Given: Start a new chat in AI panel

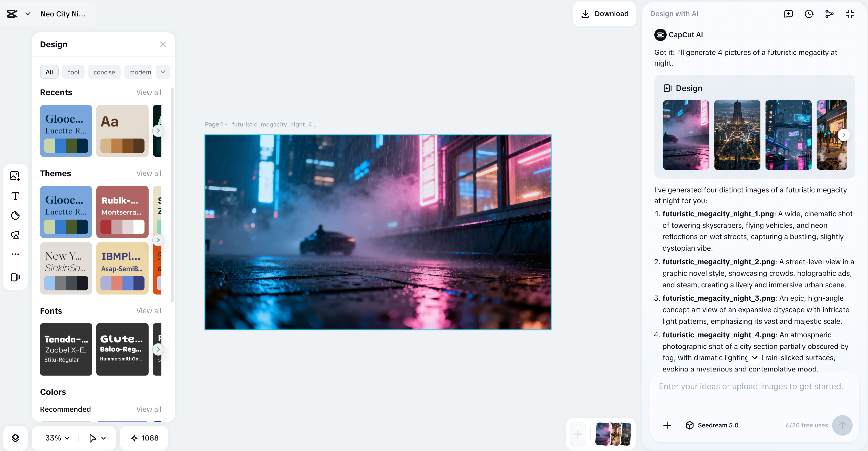Looking at the screenshot, I should pyautogui.click(x=788, y=14).
